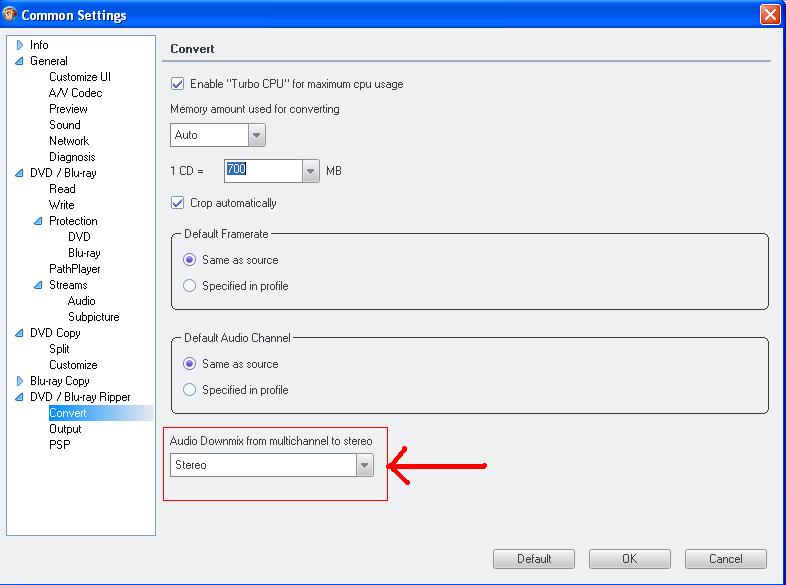Click the 700 CD size input field
Viewport: 786px width, 585px height.
point(263,171)
